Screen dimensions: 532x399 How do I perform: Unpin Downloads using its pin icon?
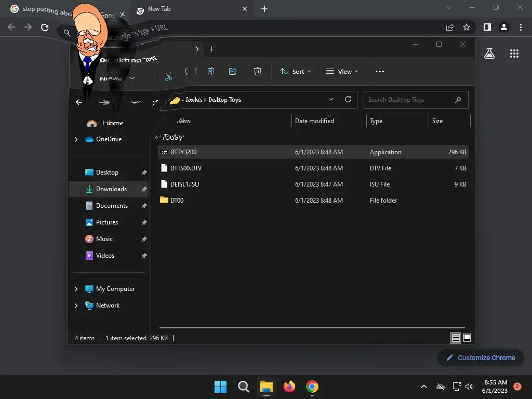(144, 189)
